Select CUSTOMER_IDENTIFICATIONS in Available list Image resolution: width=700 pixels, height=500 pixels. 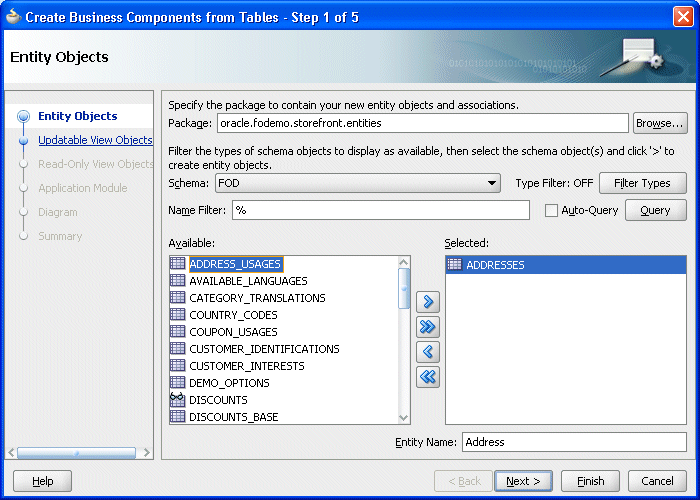[x=264, y=349]
